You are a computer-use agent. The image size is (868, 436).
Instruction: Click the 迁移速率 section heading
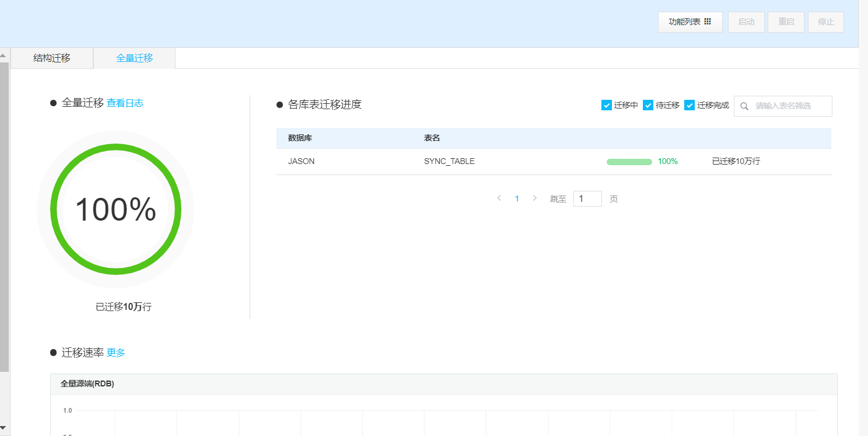83,353
